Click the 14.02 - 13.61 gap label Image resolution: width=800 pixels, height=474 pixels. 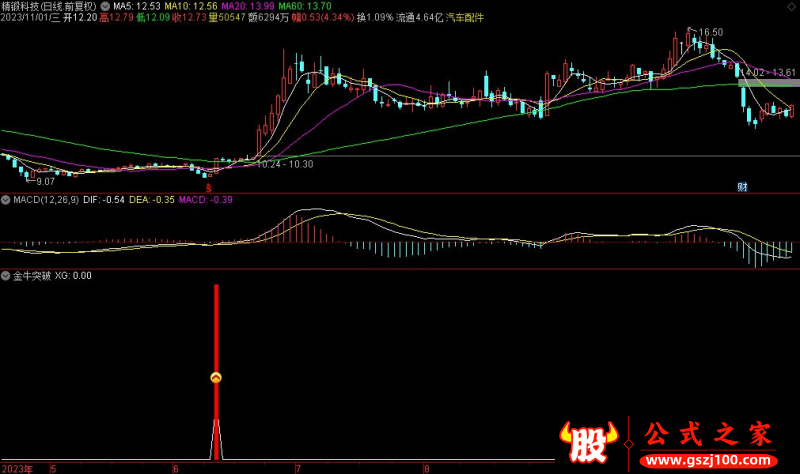(x=768, y=72)
